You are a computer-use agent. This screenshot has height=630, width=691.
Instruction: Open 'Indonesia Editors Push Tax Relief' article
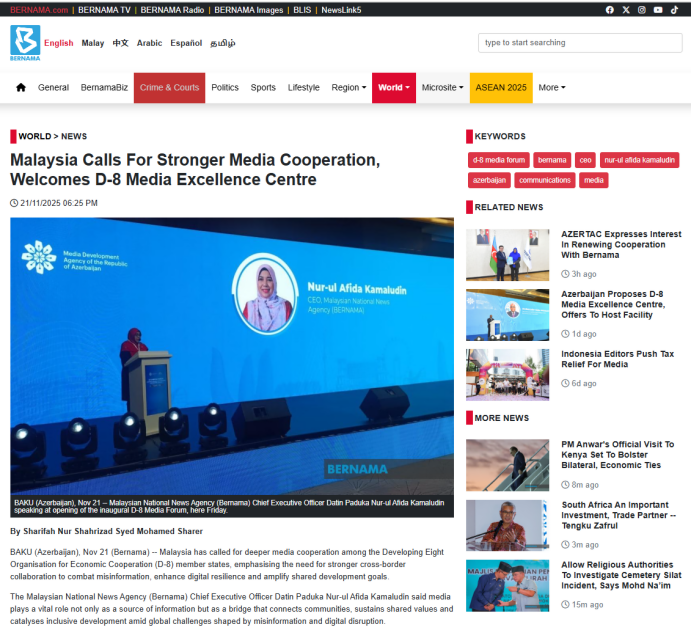click(x=618, y=359)
